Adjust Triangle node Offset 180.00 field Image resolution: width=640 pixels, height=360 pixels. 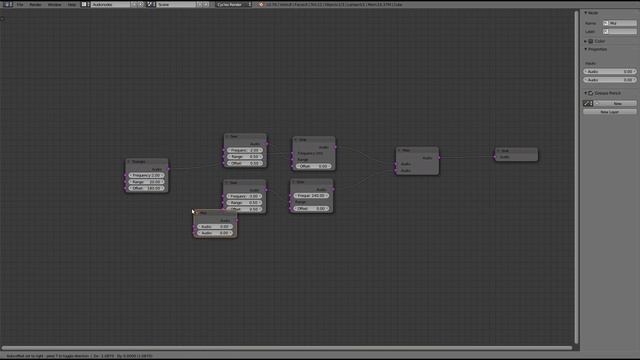point(147,188)
